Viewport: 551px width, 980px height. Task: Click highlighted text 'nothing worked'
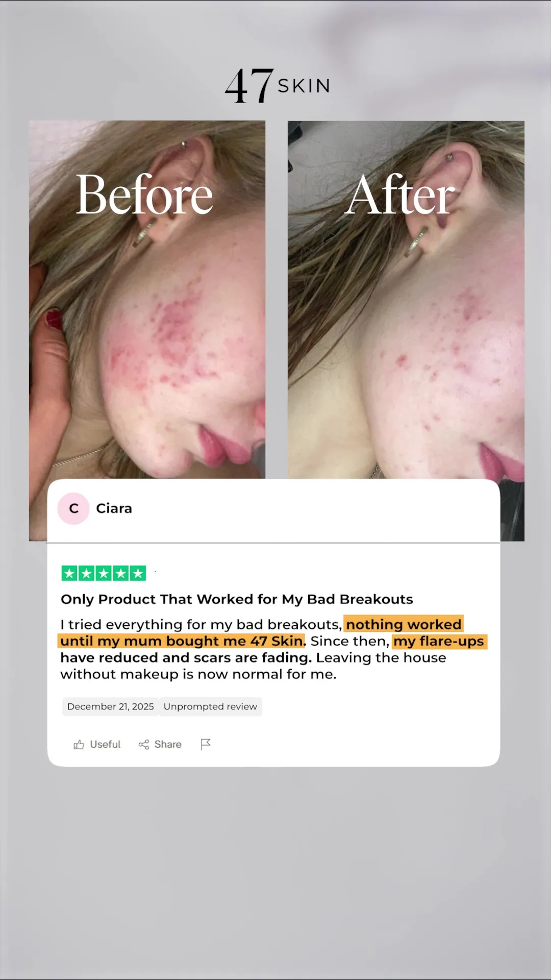[x=404, y=624]
